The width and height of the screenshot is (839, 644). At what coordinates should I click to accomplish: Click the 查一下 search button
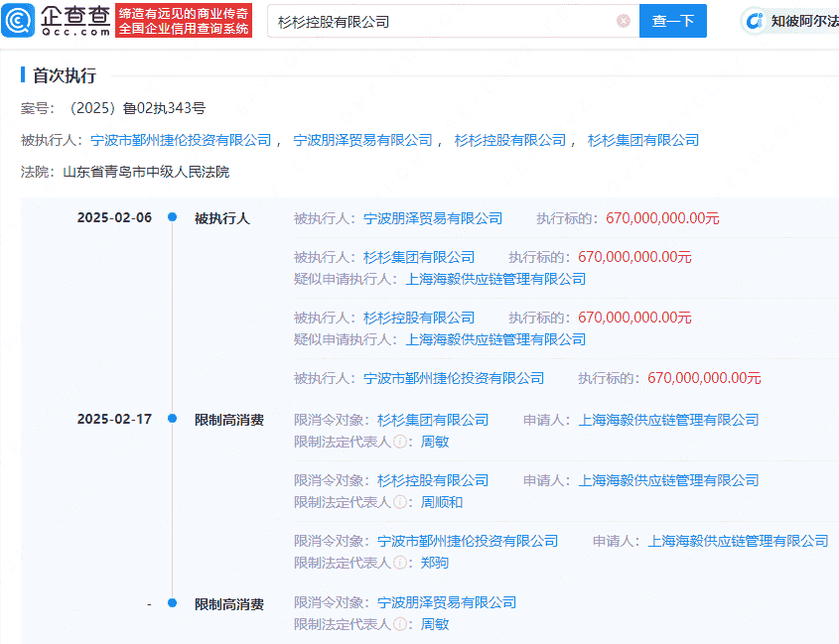click(x=672, y=21)
